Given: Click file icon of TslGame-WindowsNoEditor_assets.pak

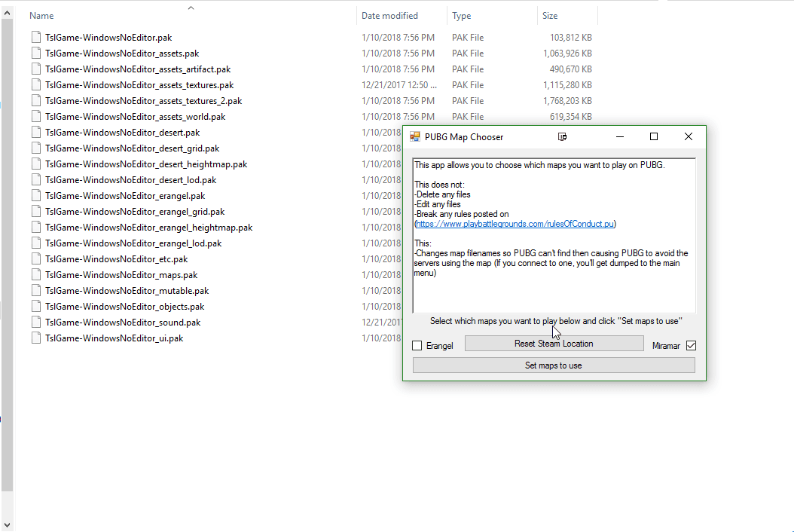Looking at the screenshot, I should coord(36,53).
